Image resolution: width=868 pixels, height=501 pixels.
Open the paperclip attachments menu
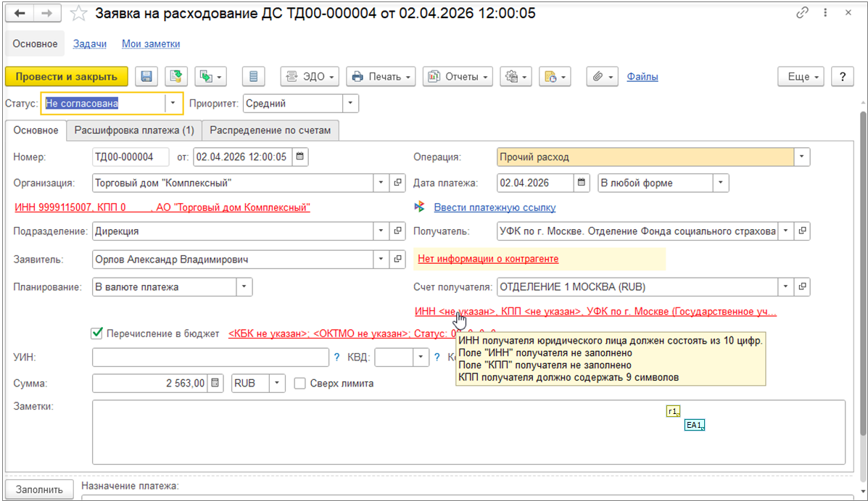(x=603, y=76)
